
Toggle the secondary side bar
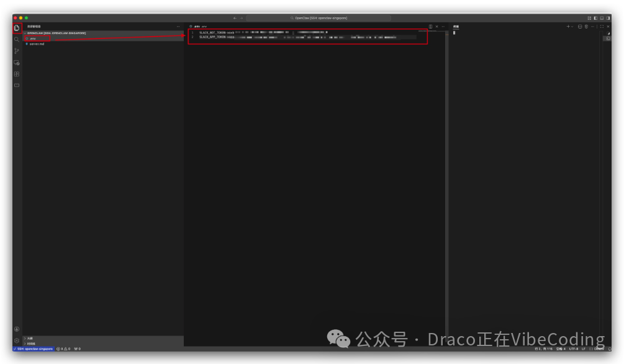click(608, 18)
